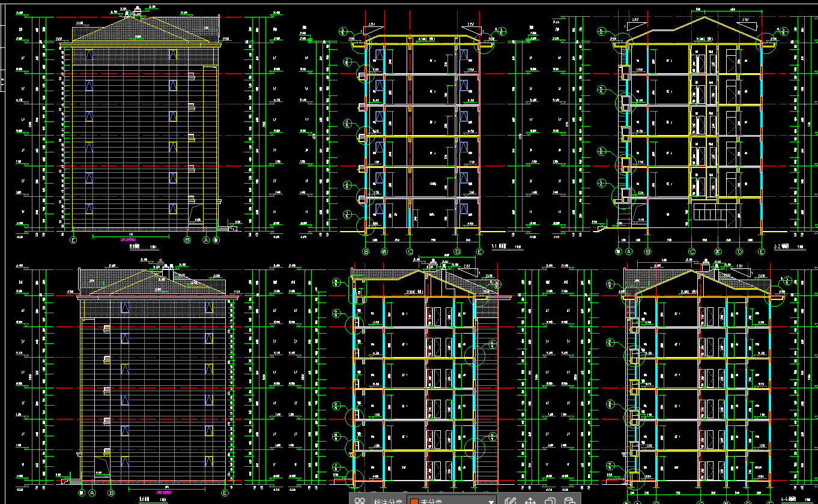Click the edit annotation pencil icon

coord(510,500)
